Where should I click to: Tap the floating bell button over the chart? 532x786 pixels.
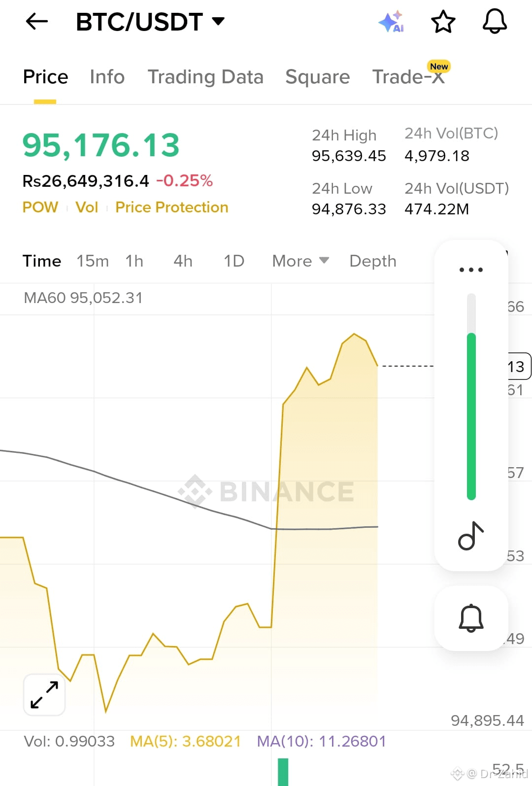click(471, 618)
